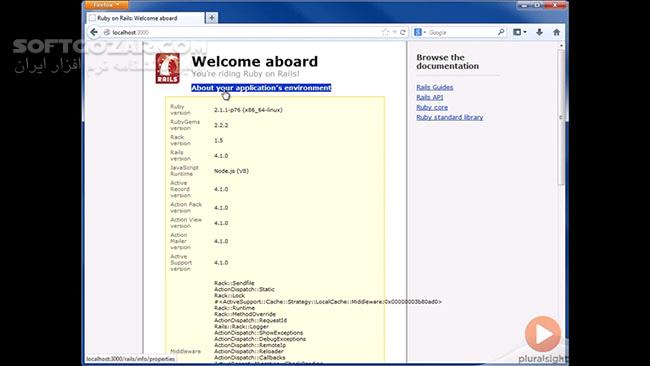The width and height of the screenshot is (650, 366).
Task: Click About your application's environment link
Action: click(261, 88)
